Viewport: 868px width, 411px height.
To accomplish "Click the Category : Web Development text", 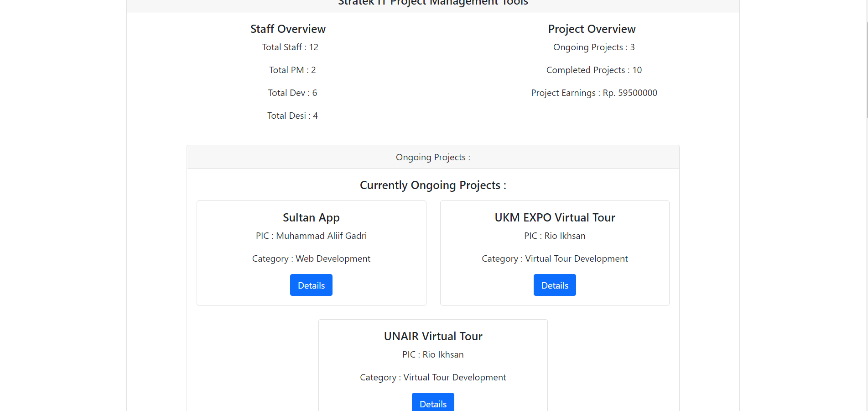I will coord(311,258).
